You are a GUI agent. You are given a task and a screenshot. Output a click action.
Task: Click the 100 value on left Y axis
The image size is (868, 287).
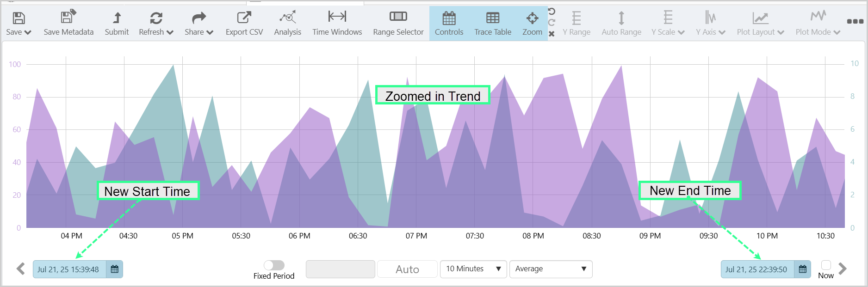pos(15,64)
